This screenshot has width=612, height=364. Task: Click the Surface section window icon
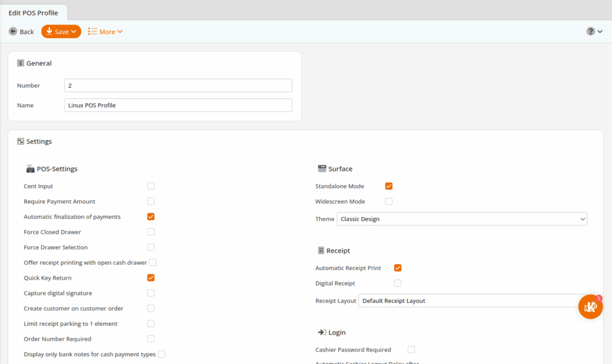322,169
